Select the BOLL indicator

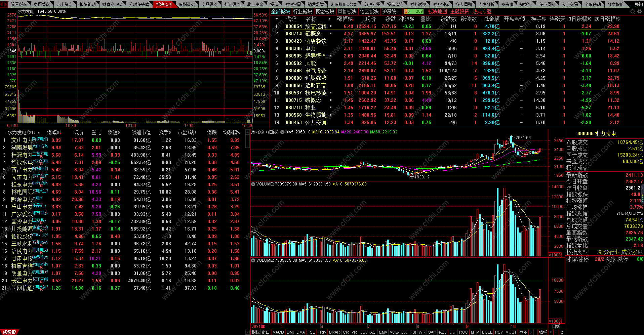tap(487, 332)
